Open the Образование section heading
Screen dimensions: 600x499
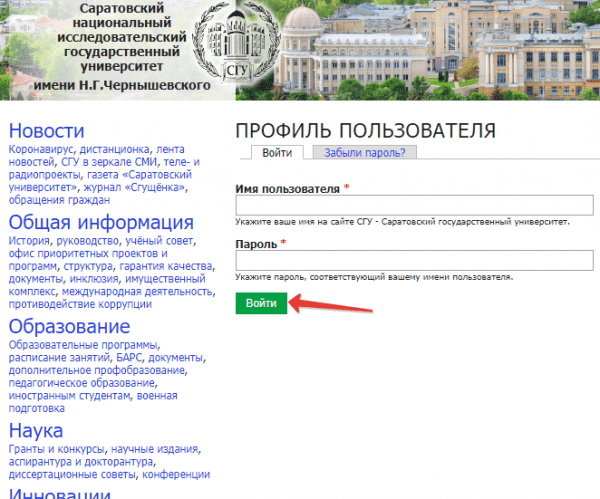point(69,326)
